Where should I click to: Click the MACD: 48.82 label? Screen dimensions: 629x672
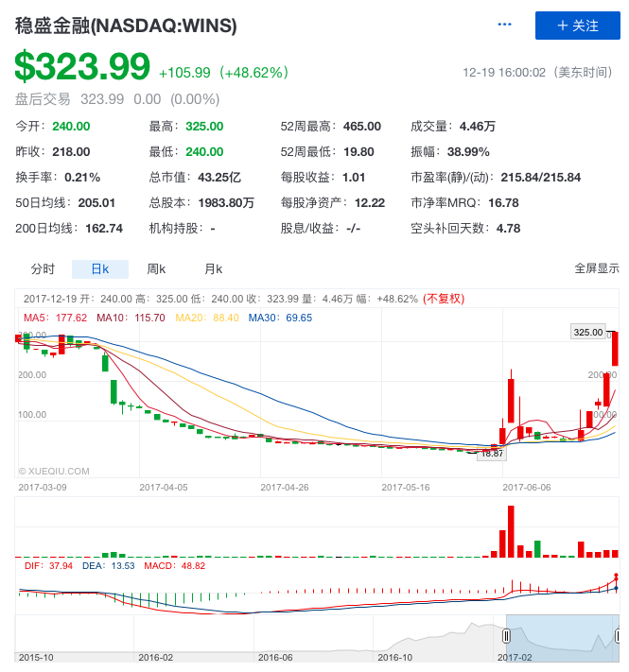point(174,566)
